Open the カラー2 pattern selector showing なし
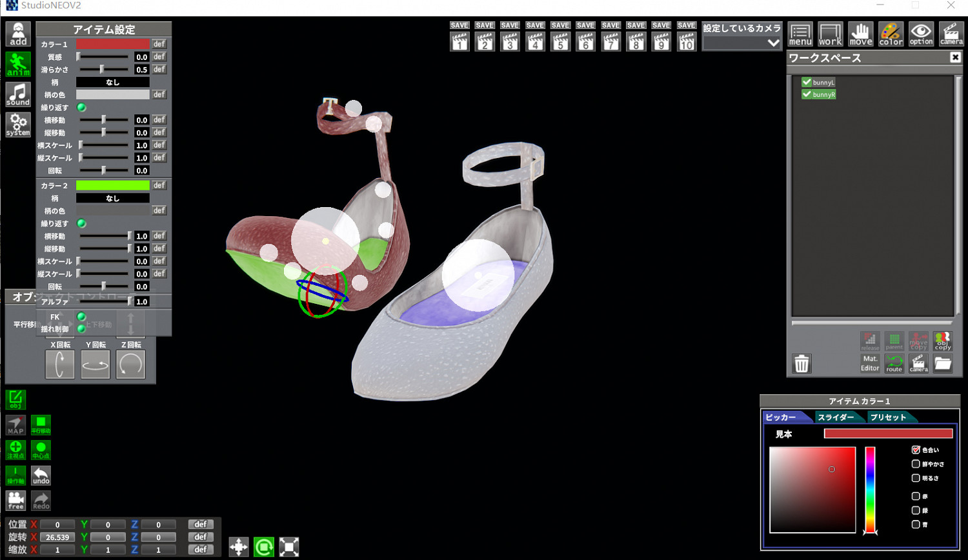968x560 pixels. pyautogui.click(x=112, y=198)
